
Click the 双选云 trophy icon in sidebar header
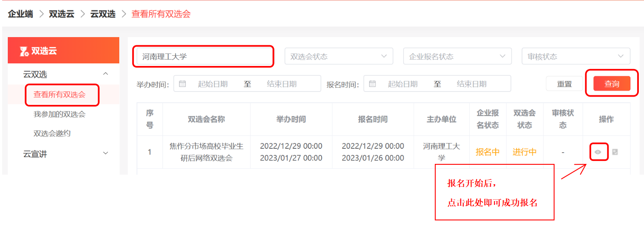[24, 51]
